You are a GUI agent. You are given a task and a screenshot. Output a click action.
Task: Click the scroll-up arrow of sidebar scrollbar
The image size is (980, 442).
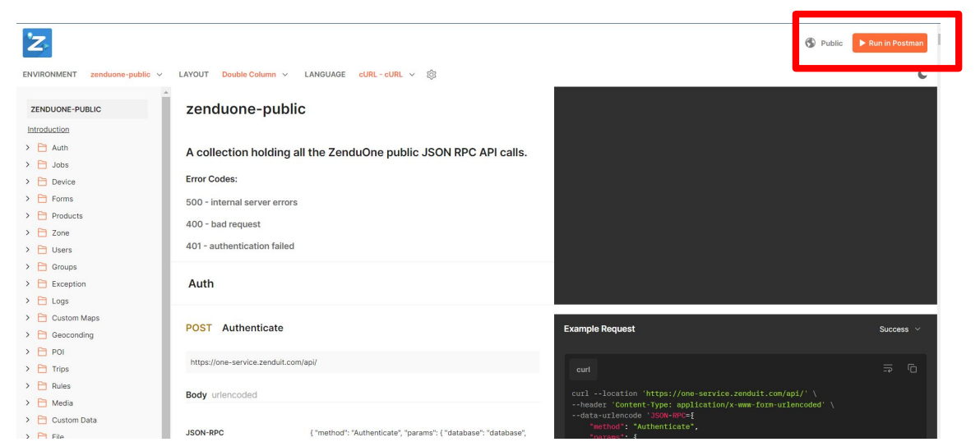click(165, 92)
